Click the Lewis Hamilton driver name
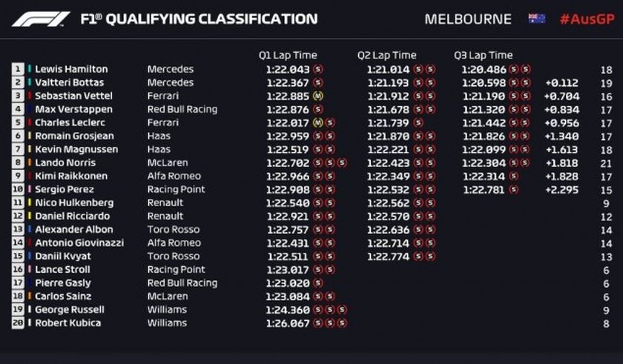The height and width of the screenshot is (364, 623). pyautogui.click(x=71, y=69)
